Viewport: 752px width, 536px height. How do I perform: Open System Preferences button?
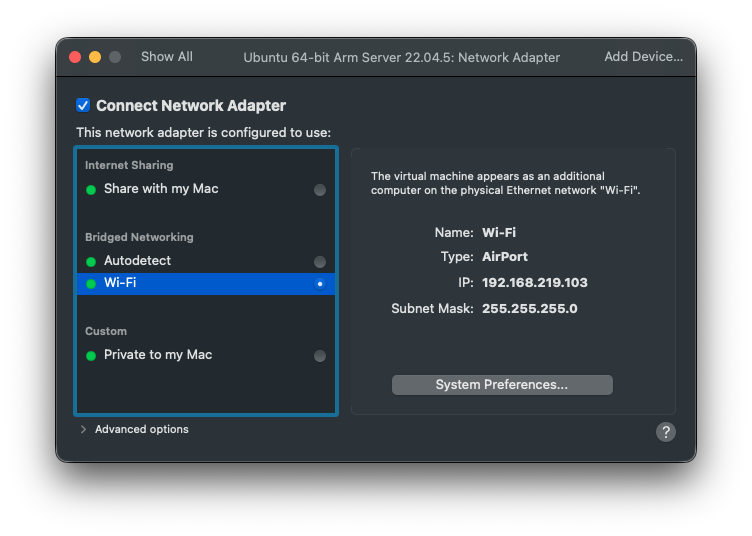[502, 385]
